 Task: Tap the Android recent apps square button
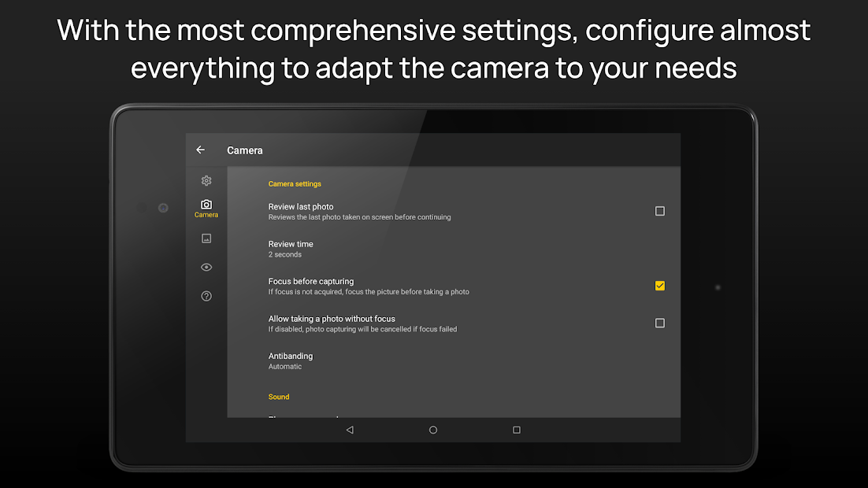(516, 429)
